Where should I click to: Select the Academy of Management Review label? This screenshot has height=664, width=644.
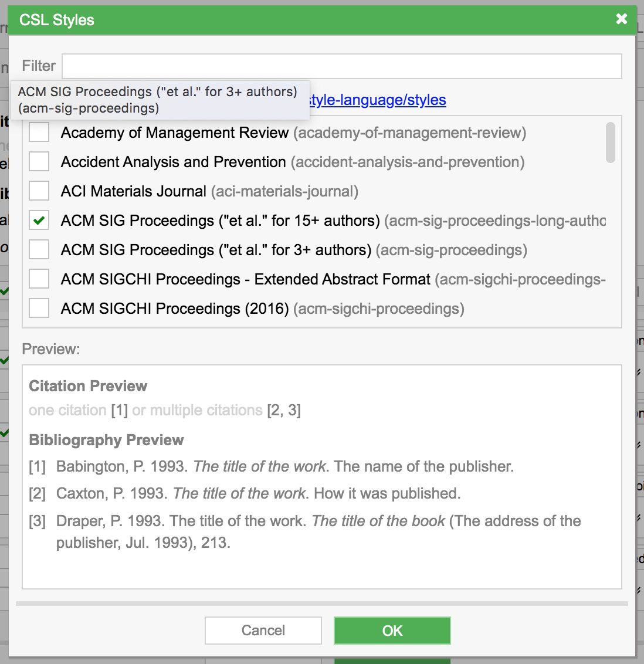[x=175, y=133]
